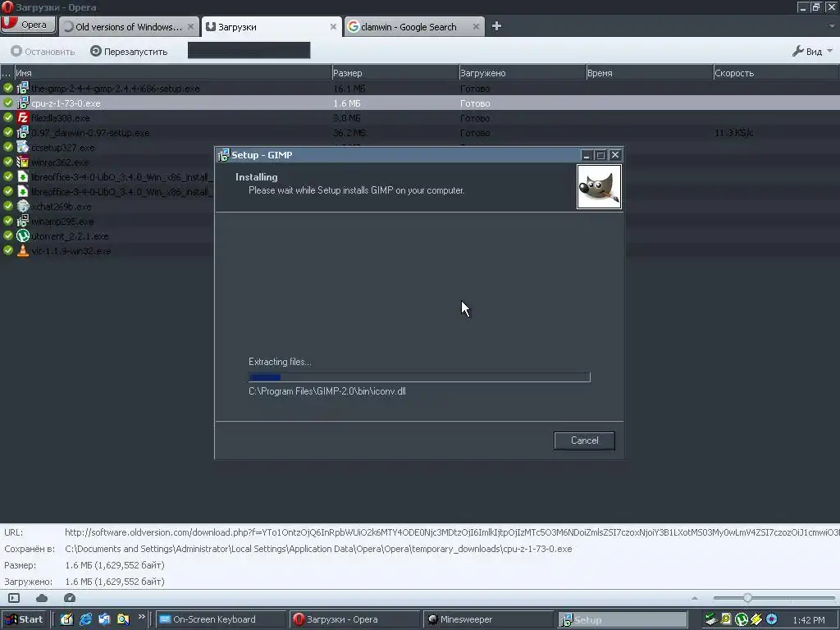Sort downloads by Скорость column header
The image size is (840, 630).
pyautogui.click(x=776, y=73)
